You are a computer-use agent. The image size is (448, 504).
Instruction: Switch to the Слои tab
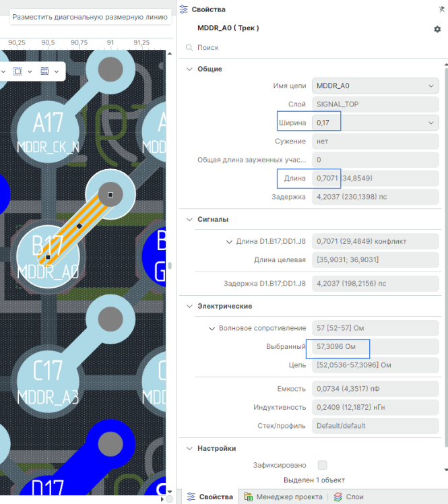pos(348,497)
